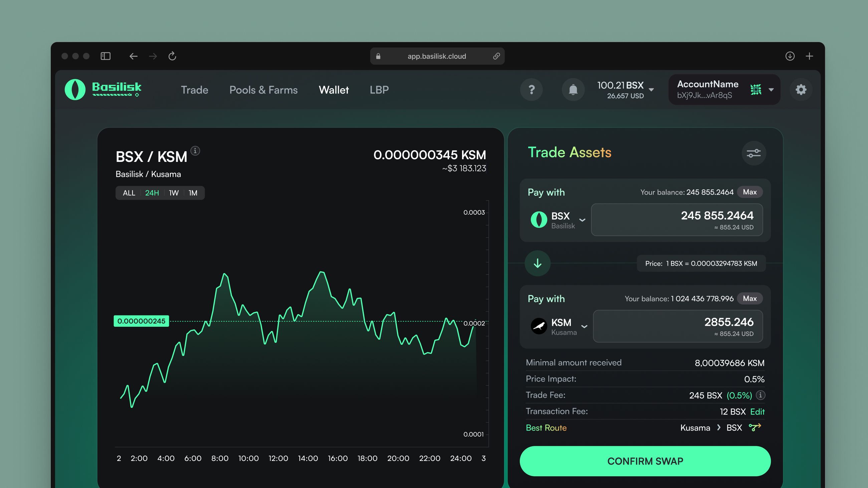Viewport: 868px width, 488px height.
Task: Show the ALL time chart range
Action: [129, 193]
